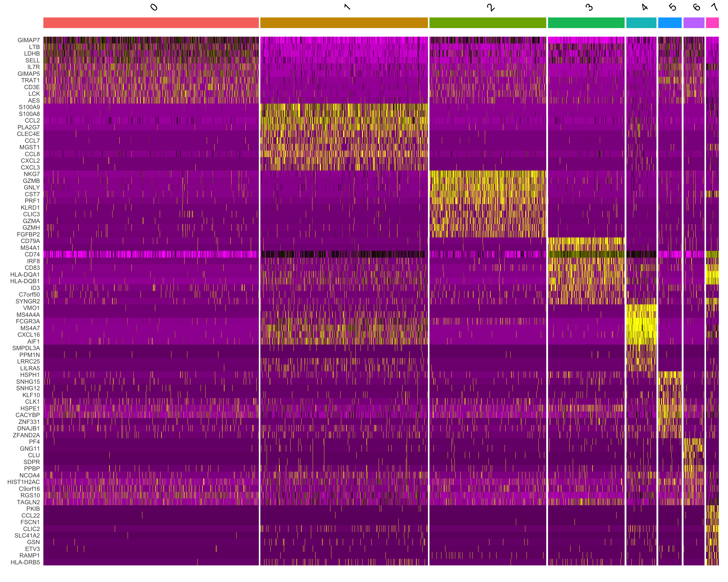728x582 pixels.
Task: Click the cluster label 0
Action: [x=154, y=7]
